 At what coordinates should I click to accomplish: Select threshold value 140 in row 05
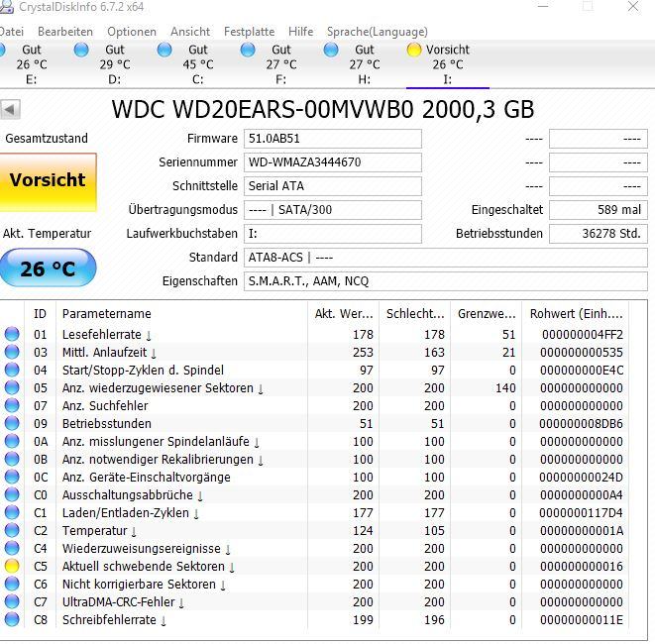pyautogui.click(x=505, y=388)
